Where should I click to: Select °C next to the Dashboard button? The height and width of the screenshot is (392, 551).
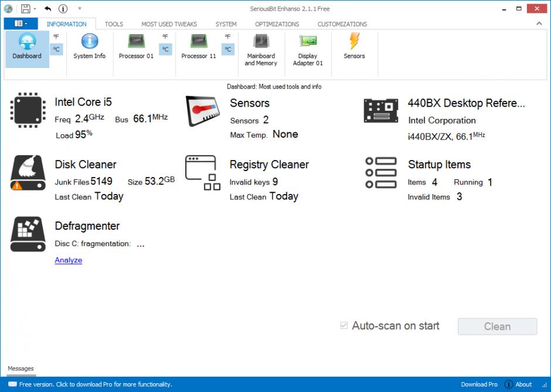tap(57, 49)
